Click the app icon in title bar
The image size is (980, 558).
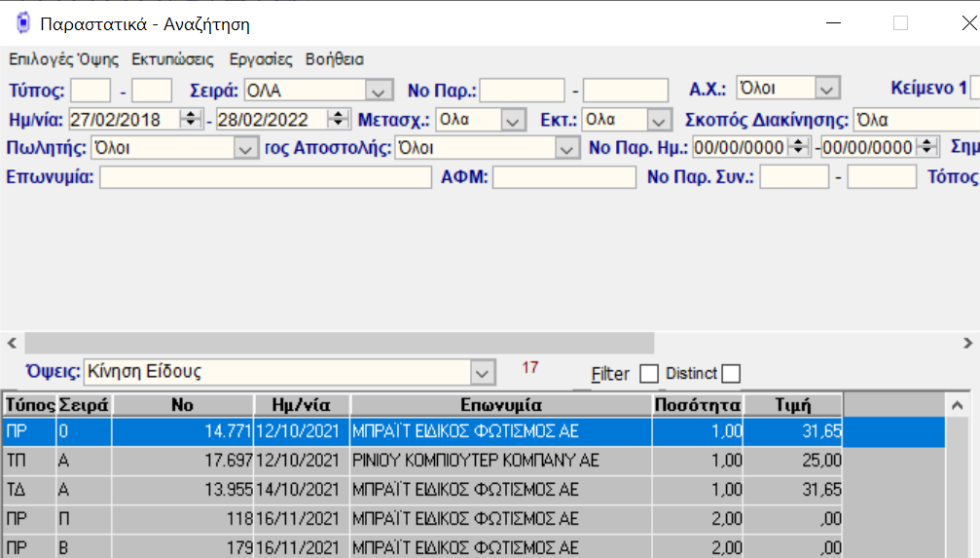click(x=23, y=23)
